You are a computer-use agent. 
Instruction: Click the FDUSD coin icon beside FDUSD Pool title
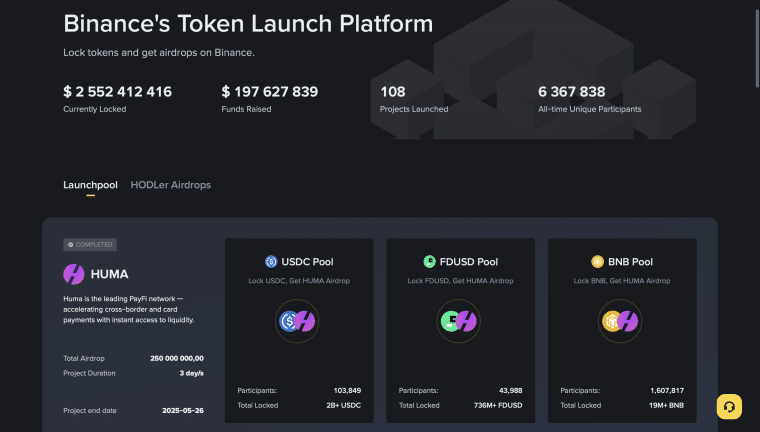429,262
